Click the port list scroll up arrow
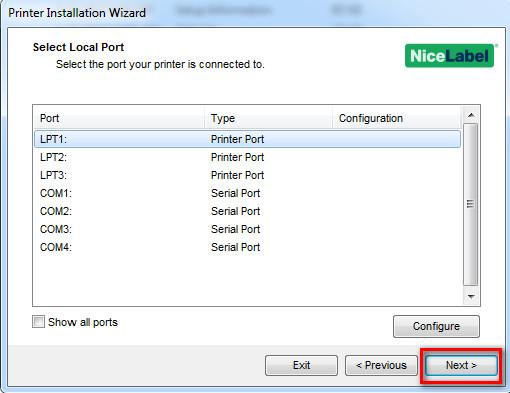This screenshot has width=510, height=393. point(471,115)
